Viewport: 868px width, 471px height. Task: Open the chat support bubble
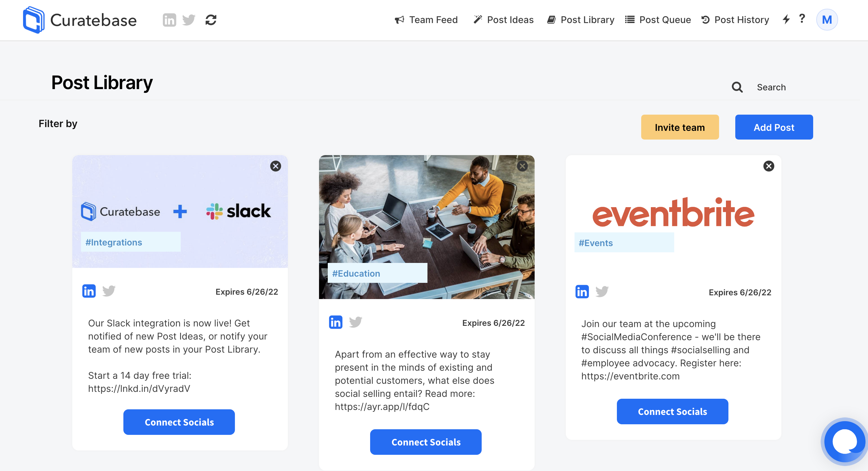point(844,441)
